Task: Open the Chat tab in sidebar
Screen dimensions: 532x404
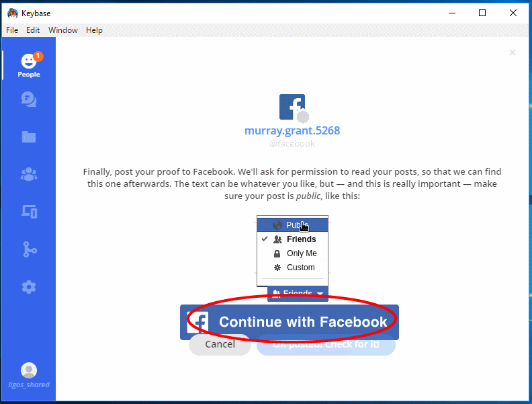Action: [x=29, y=99]
